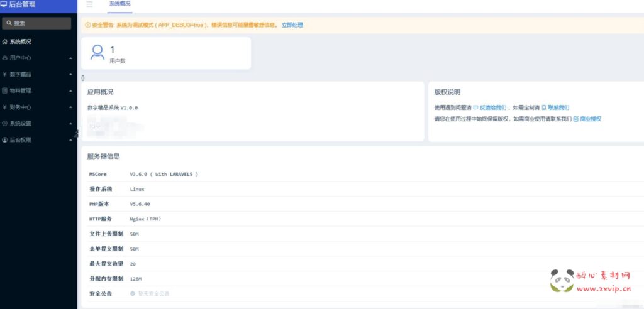Click the document icon beside 物料管理
644x309 pixels.
[x=5, y=90]
